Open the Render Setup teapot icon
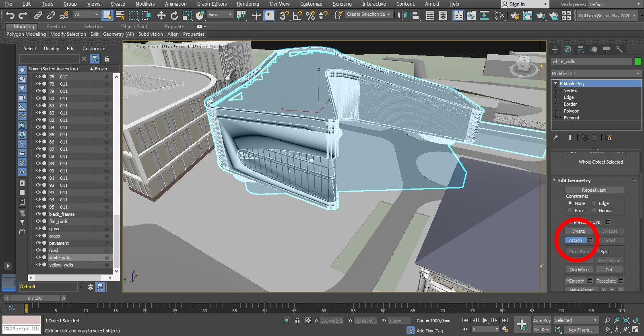644x336 pixels. click(514, 15)
